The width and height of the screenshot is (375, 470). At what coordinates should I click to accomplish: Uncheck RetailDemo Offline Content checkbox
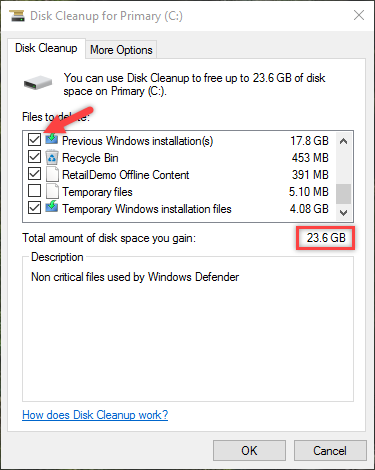tap(34, 174)
